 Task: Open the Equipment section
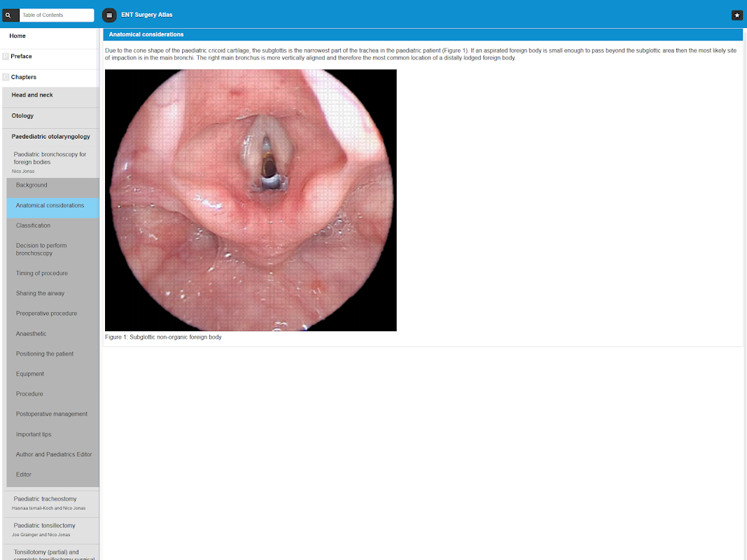pyautogui.click(x=53, y=374)
